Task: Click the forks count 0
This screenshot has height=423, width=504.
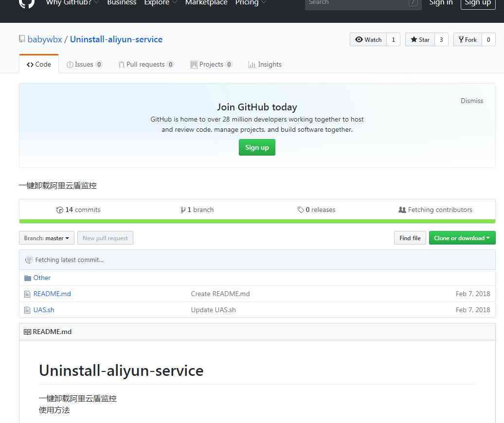Action: click(488, 39)
